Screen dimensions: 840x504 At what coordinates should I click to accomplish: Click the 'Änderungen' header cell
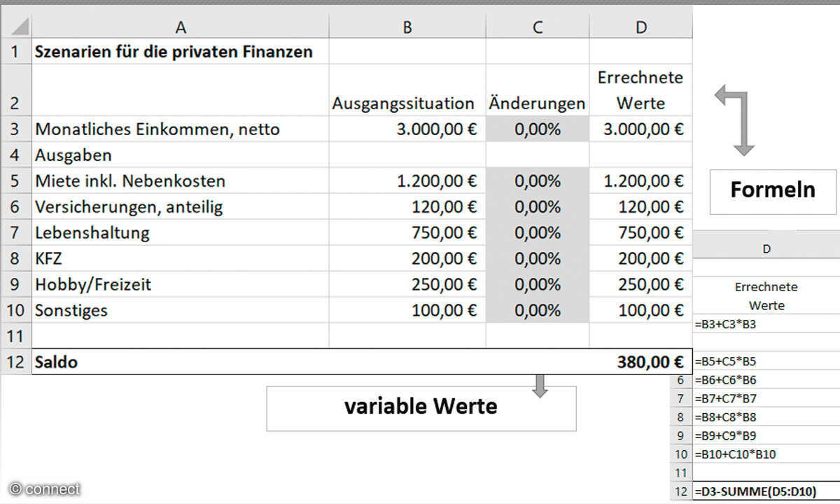coord(538,90)
